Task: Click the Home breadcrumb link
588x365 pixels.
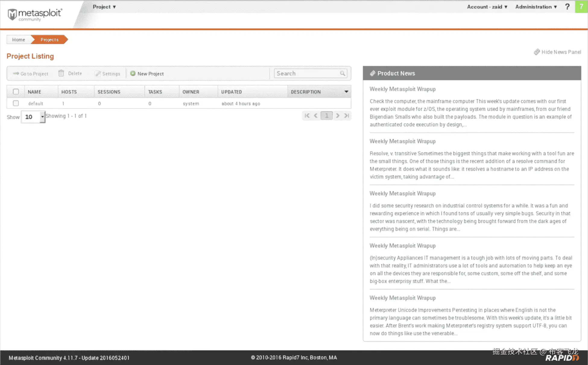Action: [x=18, y=40]
